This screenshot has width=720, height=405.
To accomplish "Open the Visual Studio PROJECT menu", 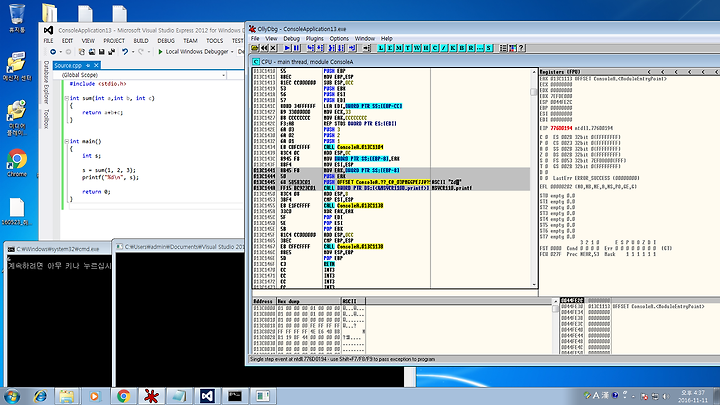I will 113,41.
